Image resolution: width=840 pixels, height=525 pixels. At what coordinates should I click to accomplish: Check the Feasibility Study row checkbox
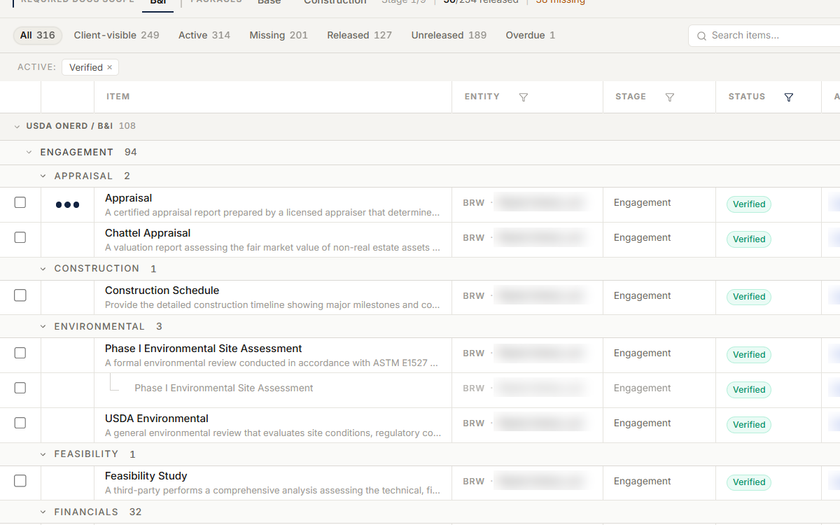[20, 481]
